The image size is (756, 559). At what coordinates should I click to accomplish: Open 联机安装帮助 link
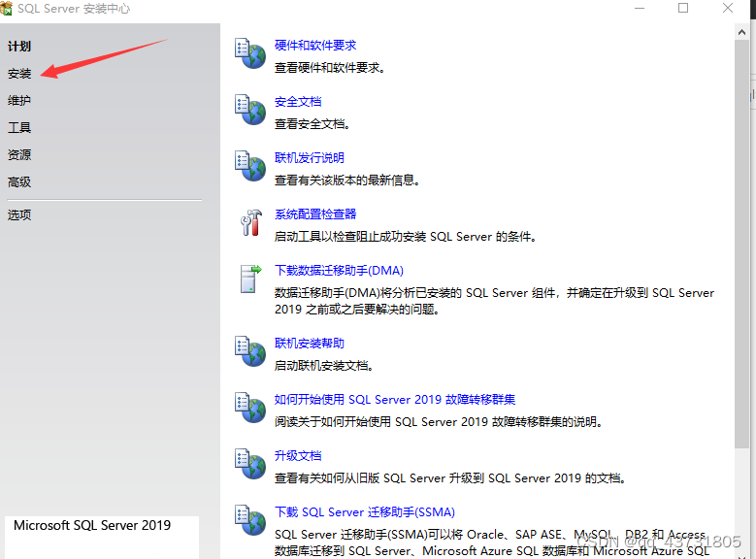310,344
